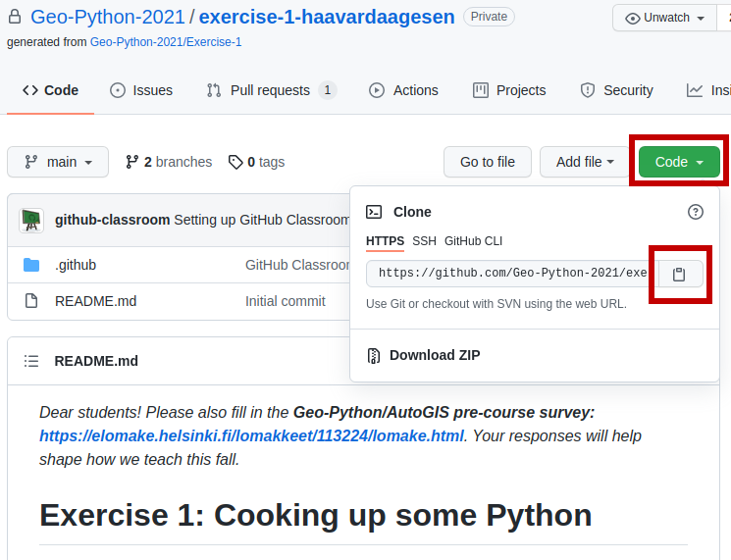Open the README.md file in the file list
Screen dimensions: 731x560
[95, 301]
